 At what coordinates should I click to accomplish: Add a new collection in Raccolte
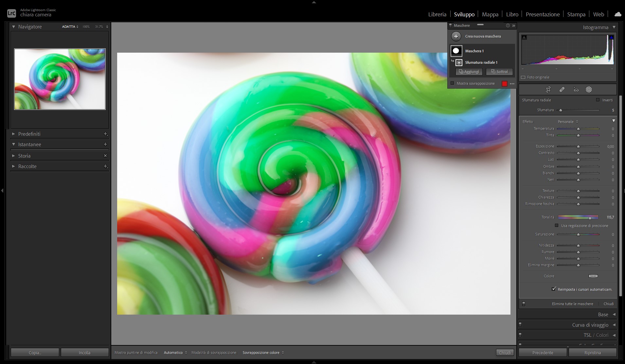[105, 166]
